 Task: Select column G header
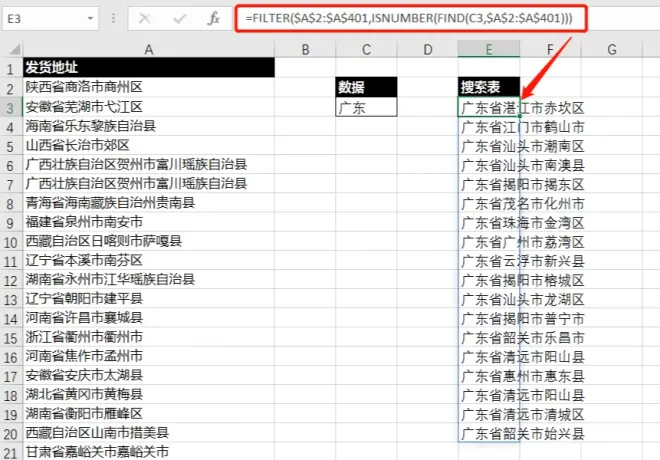[x=612, y=50]
